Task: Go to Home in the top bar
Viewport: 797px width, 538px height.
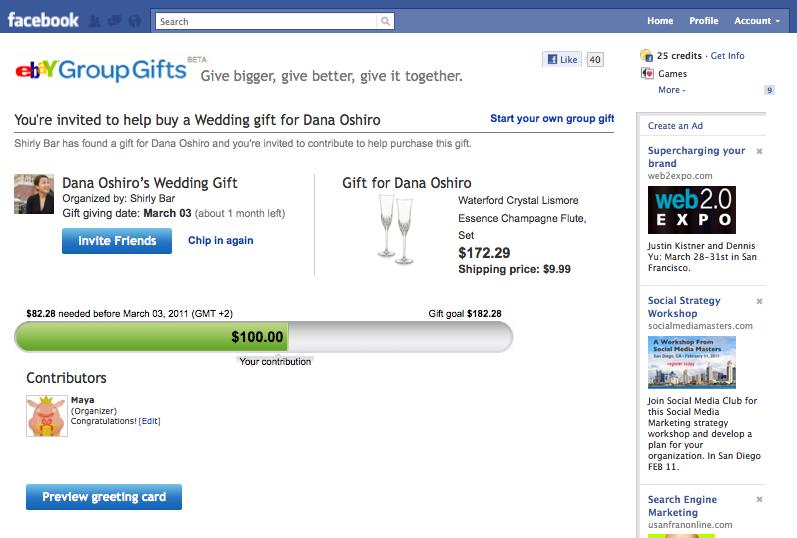Action: pyautogui.click(x=660, y=21)
